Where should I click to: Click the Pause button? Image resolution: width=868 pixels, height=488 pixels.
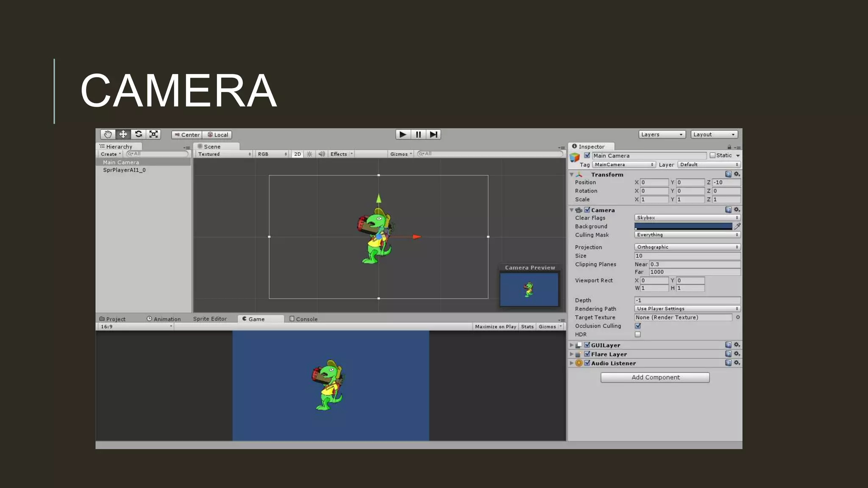tap(418, 134)
